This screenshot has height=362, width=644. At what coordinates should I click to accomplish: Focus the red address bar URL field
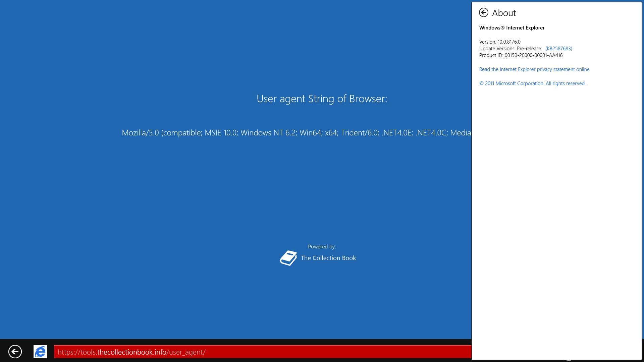[x=263, y=352]
